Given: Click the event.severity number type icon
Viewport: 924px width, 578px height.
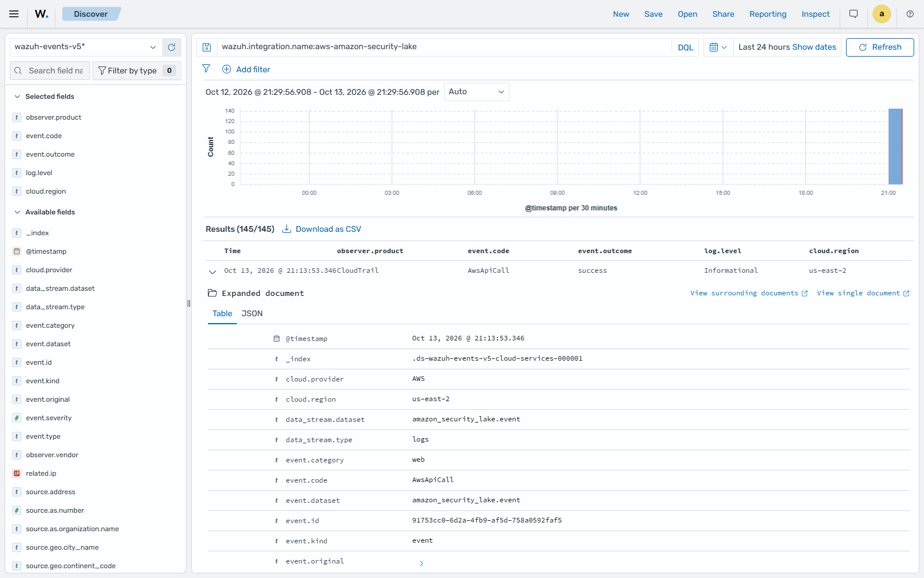Looking at the screenshot, I should (x=17, y=418).
